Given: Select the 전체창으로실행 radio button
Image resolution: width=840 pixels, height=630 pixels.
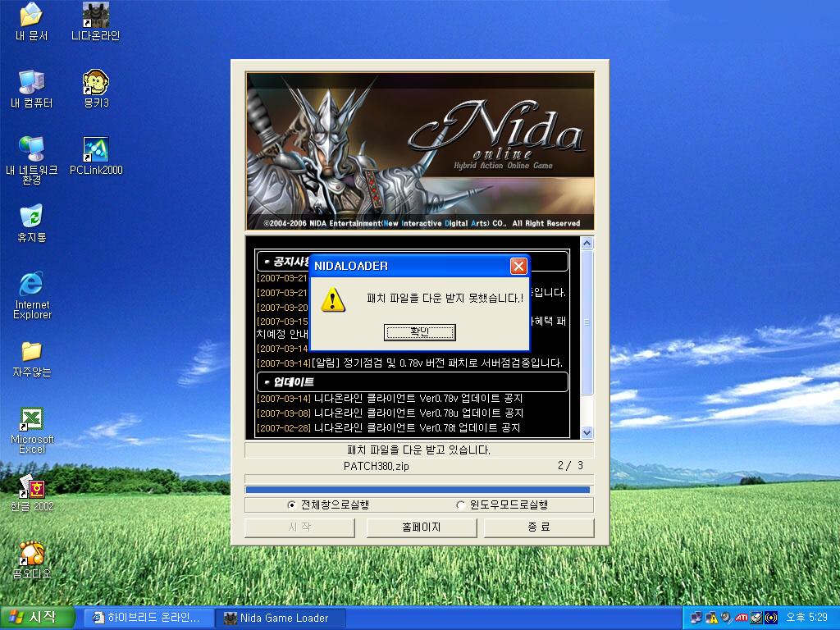Looking at the screenshot, I should (292, 504).
